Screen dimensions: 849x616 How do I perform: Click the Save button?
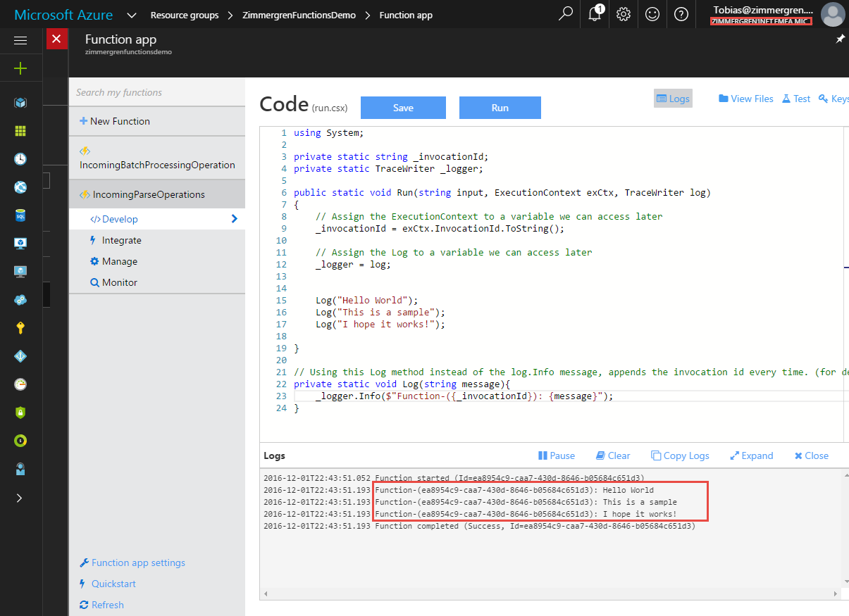coord(403,108)
